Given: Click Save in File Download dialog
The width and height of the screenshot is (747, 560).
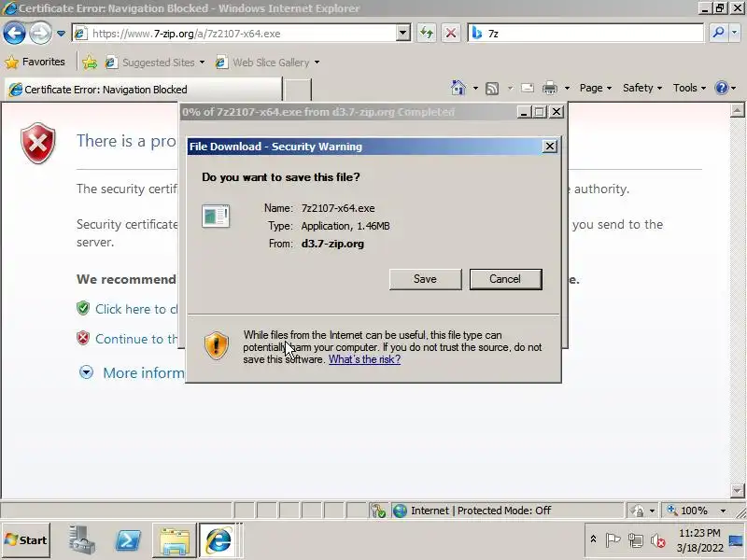Looking at the screenshot, I should (x=426, y=279).
